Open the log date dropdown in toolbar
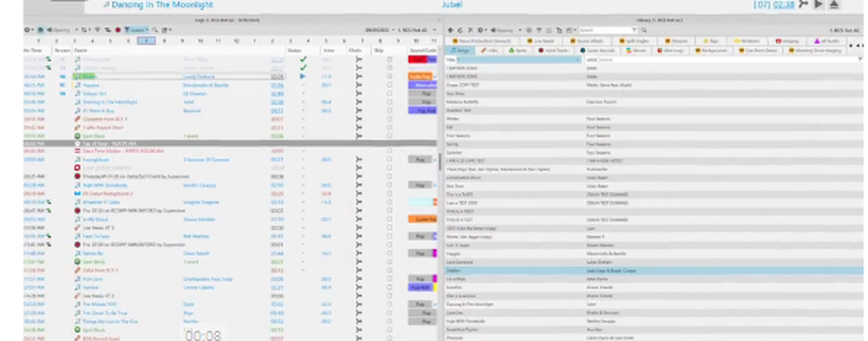The height and width of the screenshot is (341, 868). 379,30
